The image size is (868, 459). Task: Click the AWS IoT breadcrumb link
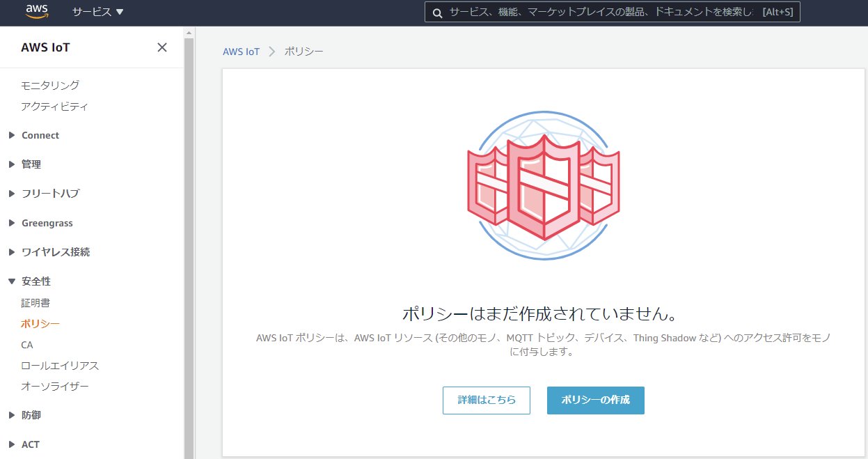[241, 52]
